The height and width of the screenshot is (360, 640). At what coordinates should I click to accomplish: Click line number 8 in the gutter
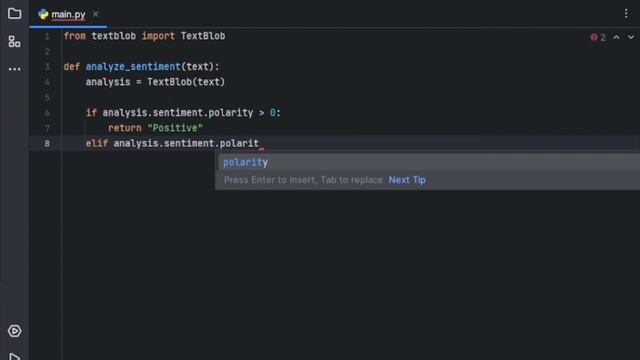coord(47,143)
